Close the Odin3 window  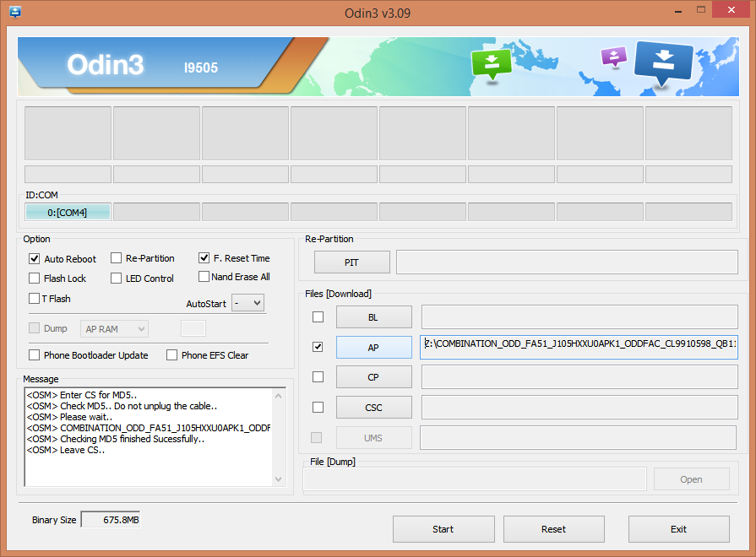[732, 9]
